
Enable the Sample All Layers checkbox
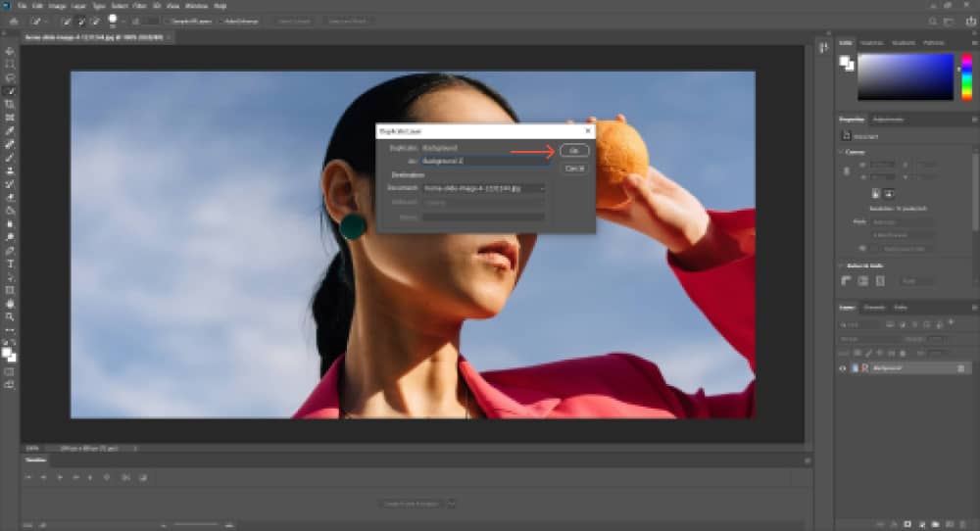(x=168, y=22)
